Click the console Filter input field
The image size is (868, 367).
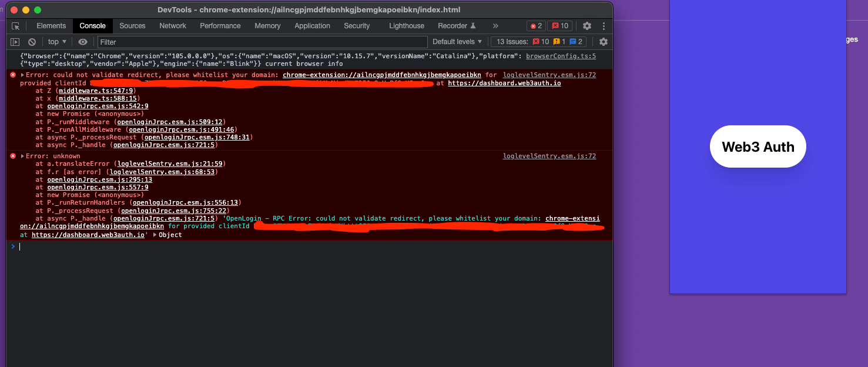coord(262,42)
